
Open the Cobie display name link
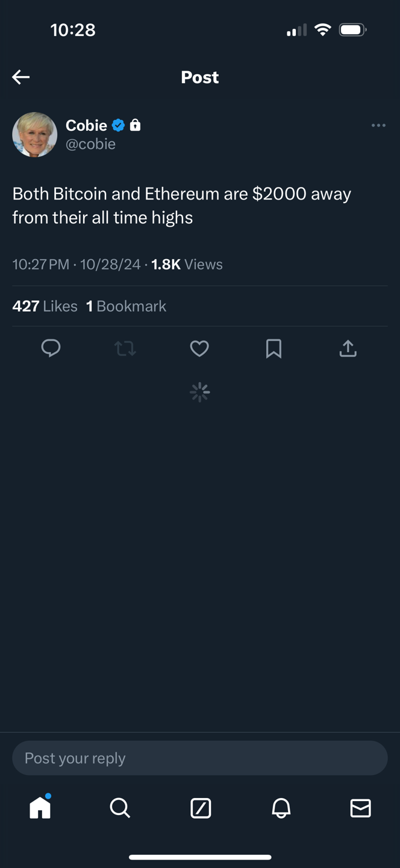point(86,125)
